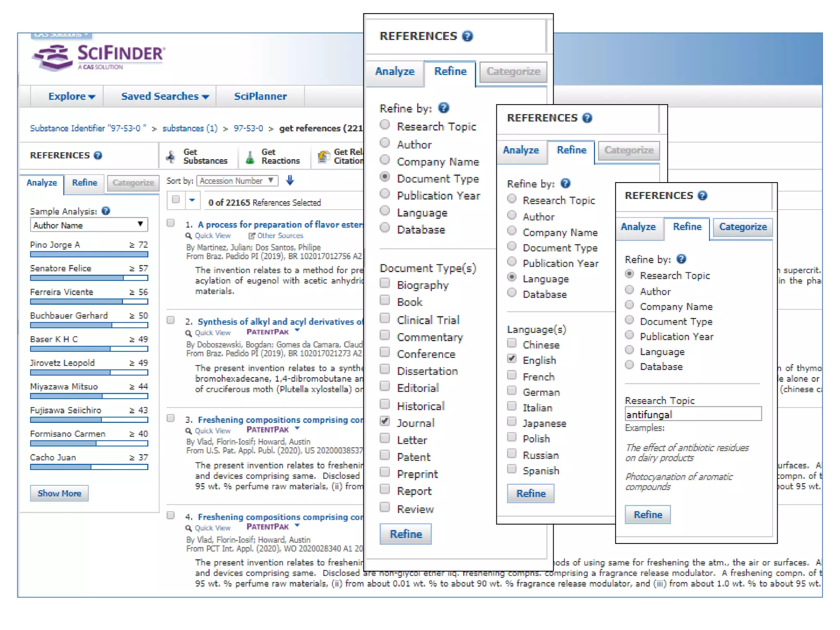
Task: Check the Patent document type box
Action: [x=385, y=455]
